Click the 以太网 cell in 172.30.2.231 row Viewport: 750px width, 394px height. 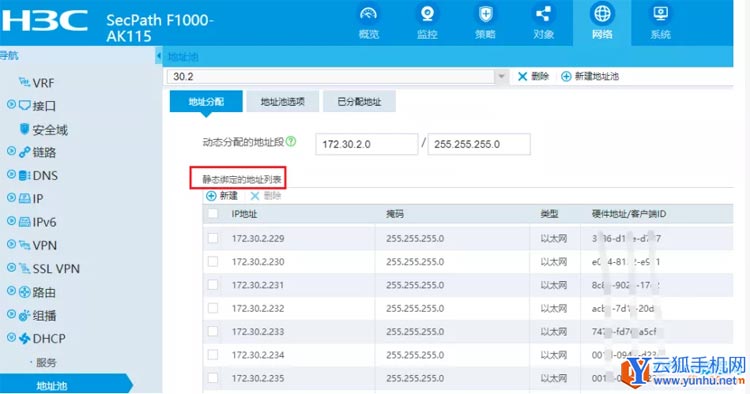click(x=553, y=285)
